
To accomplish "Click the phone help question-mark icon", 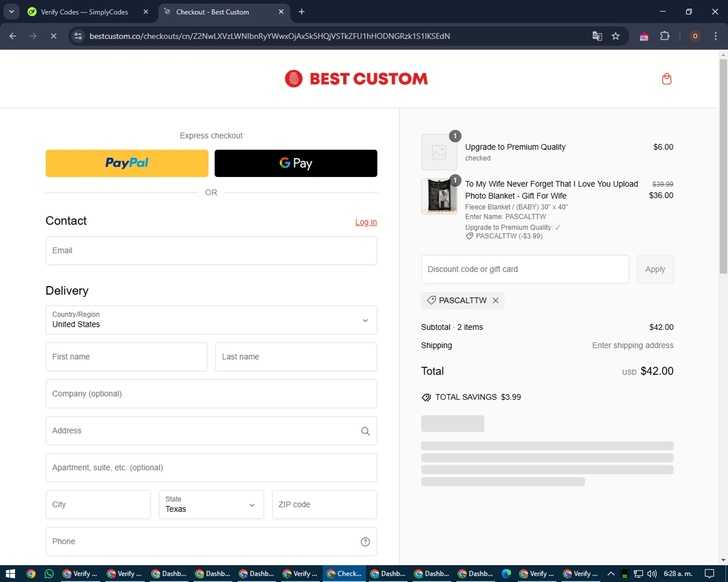I will click(x=365, y=542).
